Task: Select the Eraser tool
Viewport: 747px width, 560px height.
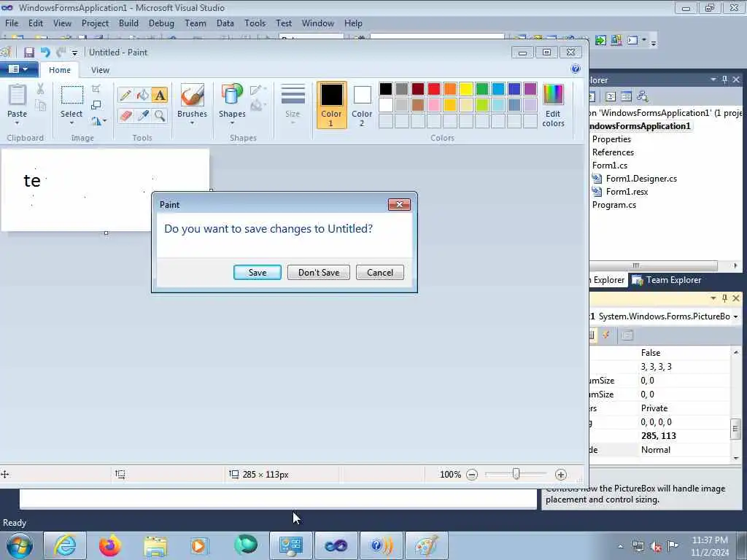Action: click(125, 115)
